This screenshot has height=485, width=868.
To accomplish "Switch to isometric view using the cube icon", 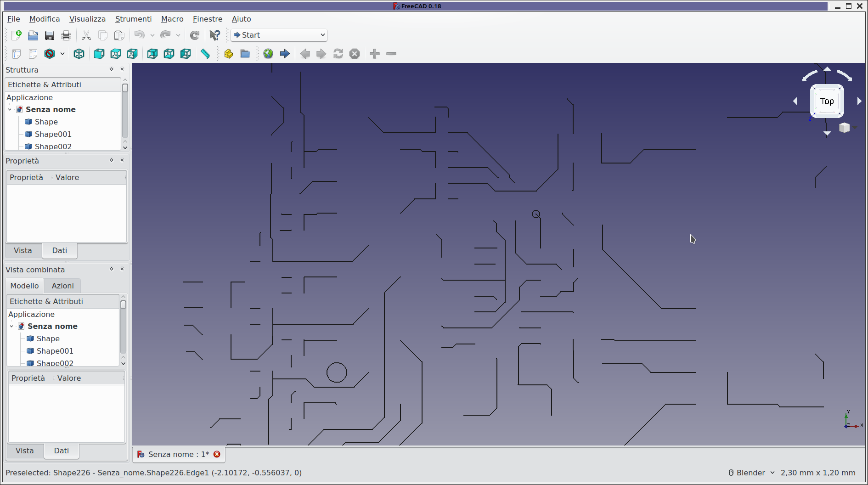I will [79, 54].
